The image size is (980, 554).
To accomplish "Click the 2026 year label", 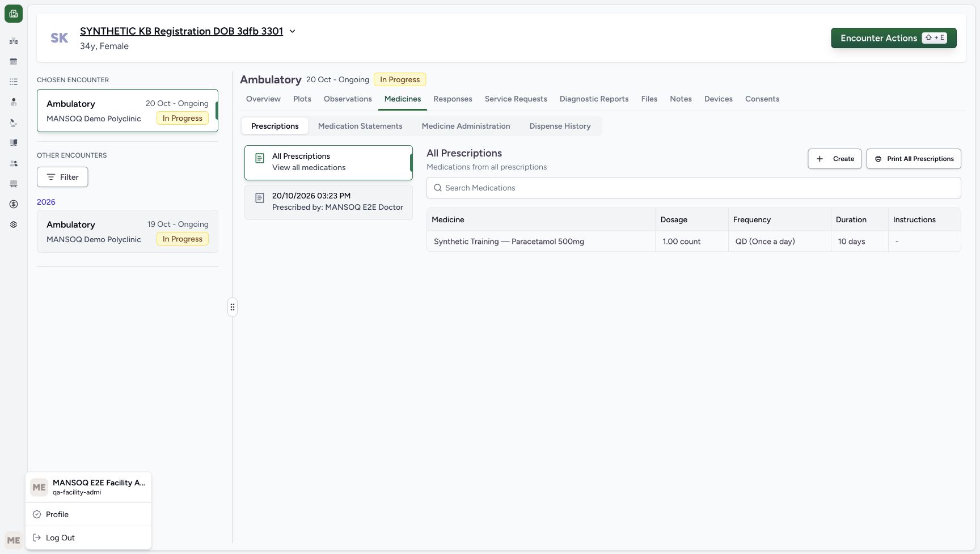I will click(x=46, y=202).
